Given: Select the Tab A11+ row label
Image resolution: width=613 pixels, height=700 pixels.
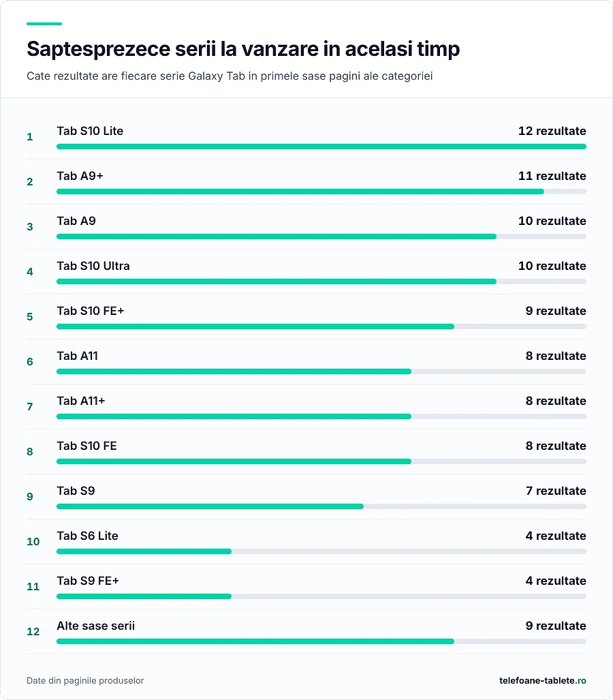Looking at the screenshot, I should click(81, 401).
